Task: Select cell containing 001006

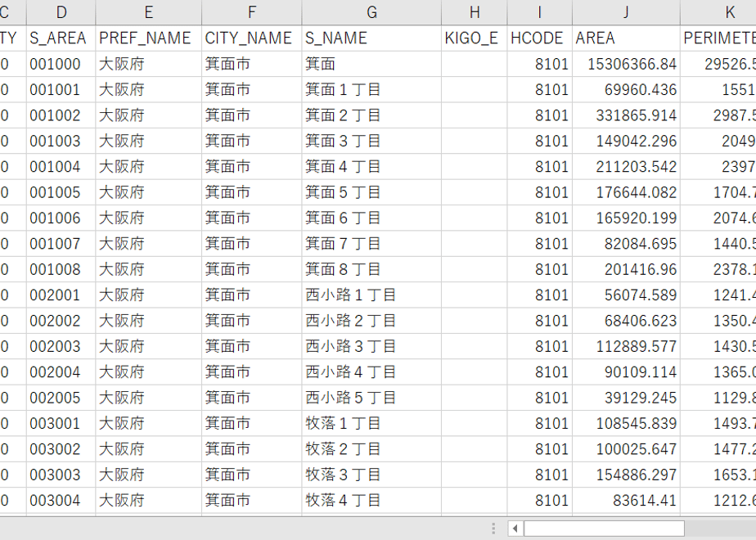Action: (61, 218)
